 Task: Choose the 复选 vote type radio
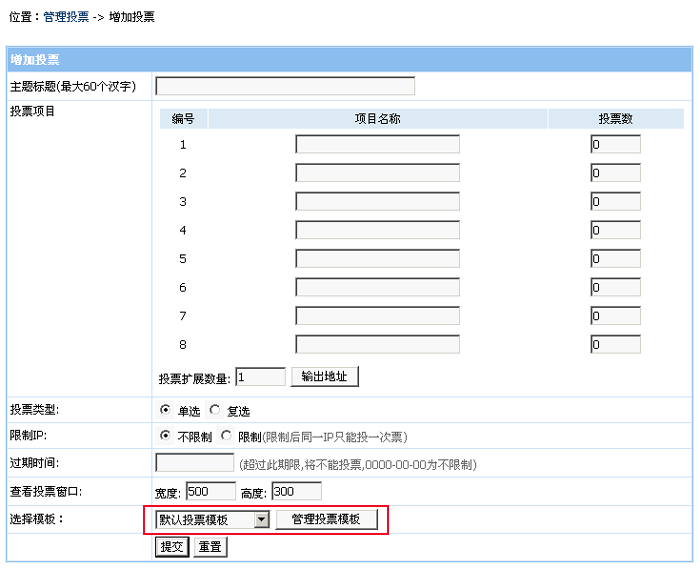214,410
